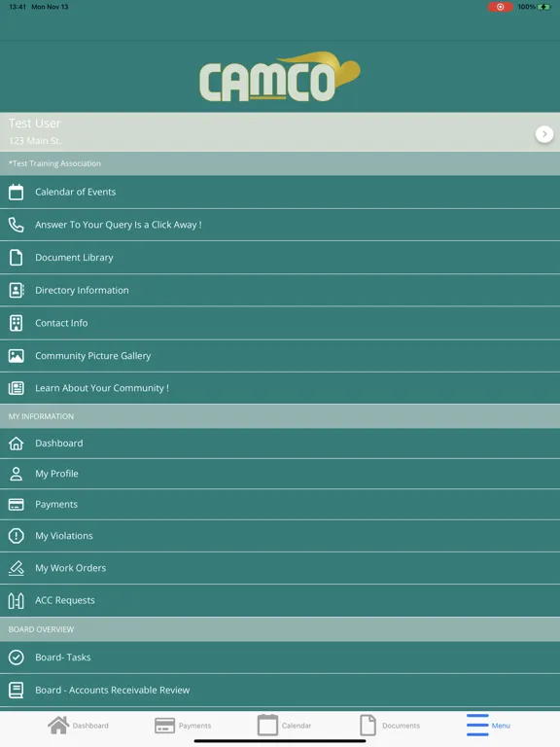Click the ledger icon for Accounts Receivable Review
The width and height of the screenshot is (560, 747).
click(16, 690)
